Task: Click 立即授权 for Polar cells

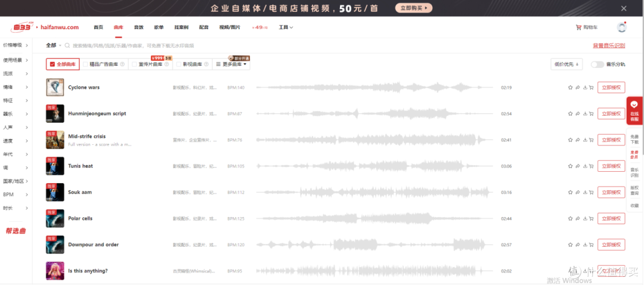Action: pyautogui.click(x=611, y=219)
